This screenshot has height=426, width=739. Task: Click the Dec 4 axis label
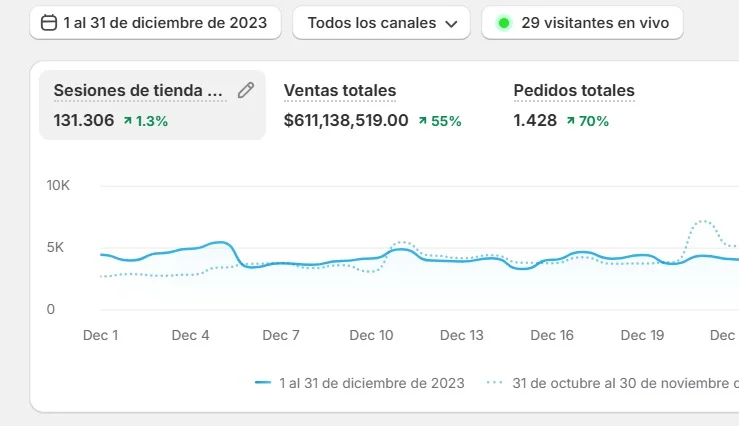[190, 336]
